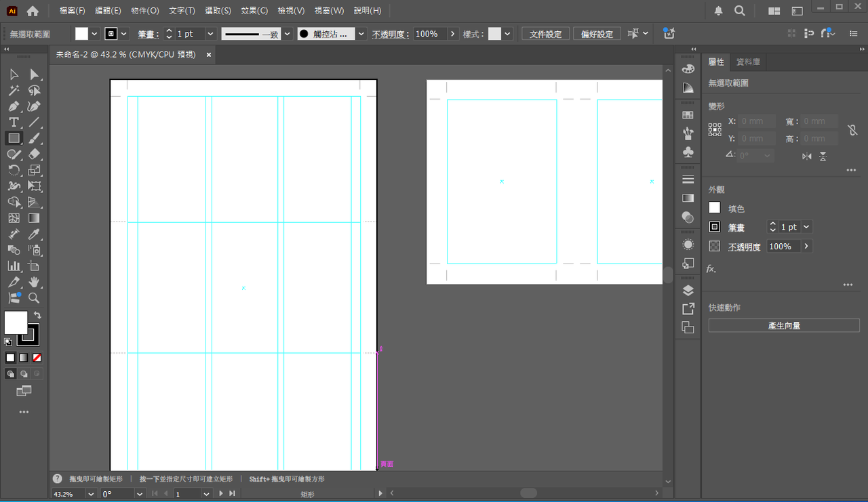Toggle constrain width and height proportions link
868x502 pixels.
852,129
